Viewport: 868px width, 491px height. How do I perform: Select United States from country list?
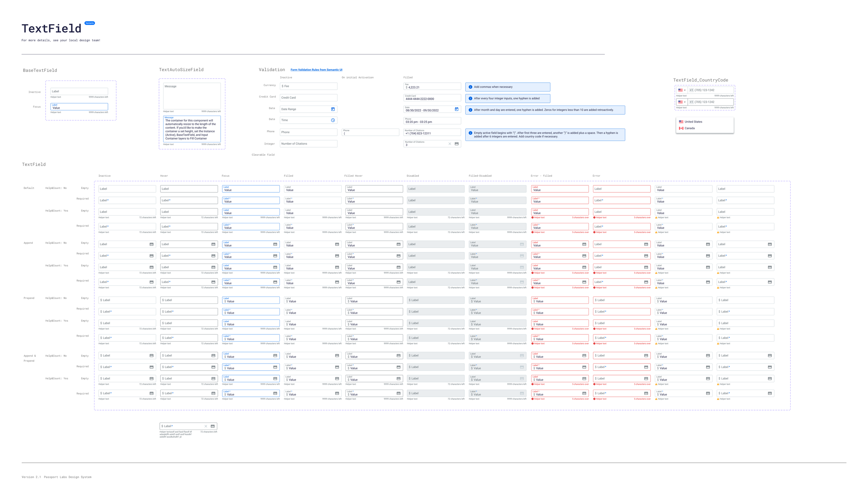(x=693, y=122)
